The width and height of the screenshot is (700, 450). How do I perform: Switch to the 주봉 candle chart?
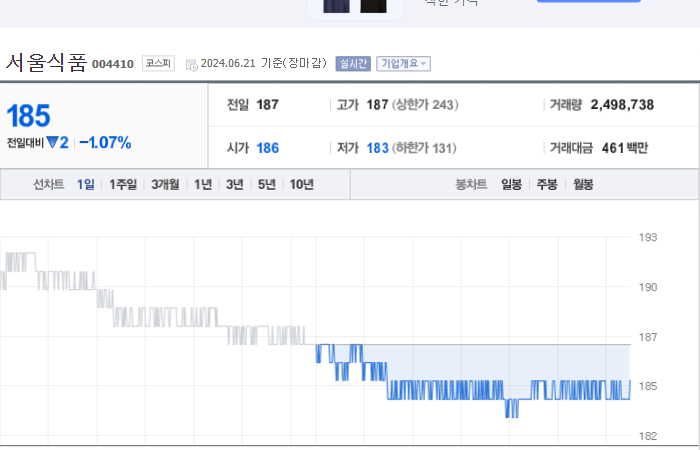pos(547,184)
